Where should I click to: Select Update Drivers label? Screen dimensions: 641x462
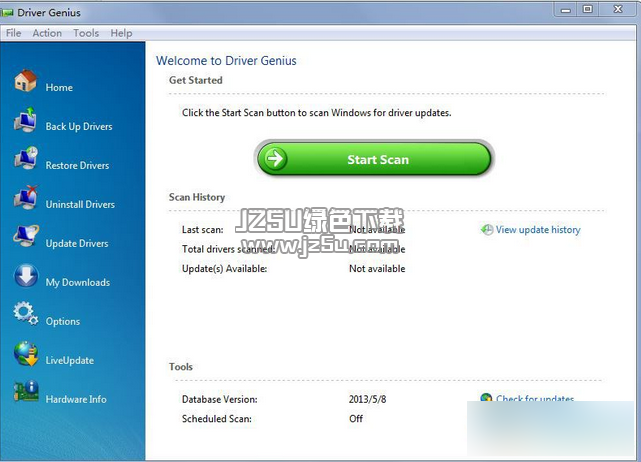click(x=77, y=243)
